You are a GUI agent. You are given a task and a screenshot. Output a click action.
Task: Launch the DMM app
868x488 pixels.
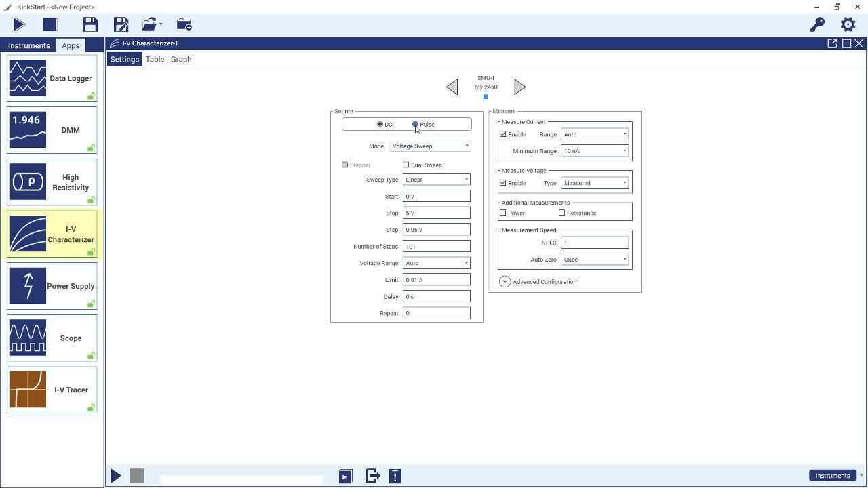click(x=52, y=129)
